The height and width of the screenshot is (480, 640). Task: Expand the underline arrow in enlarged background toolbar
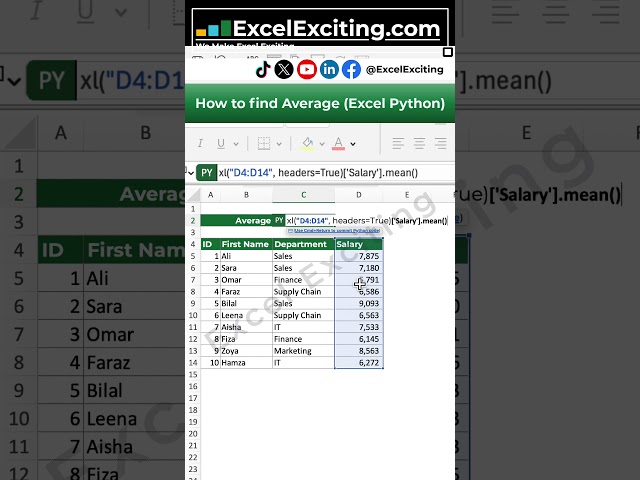pos(120,12)
